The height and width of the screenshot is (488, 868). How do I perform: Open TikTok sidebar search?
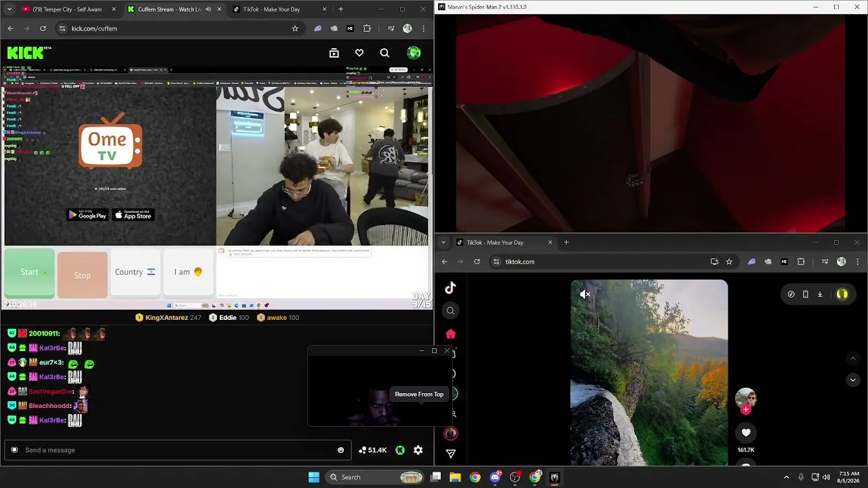point(450,311)
